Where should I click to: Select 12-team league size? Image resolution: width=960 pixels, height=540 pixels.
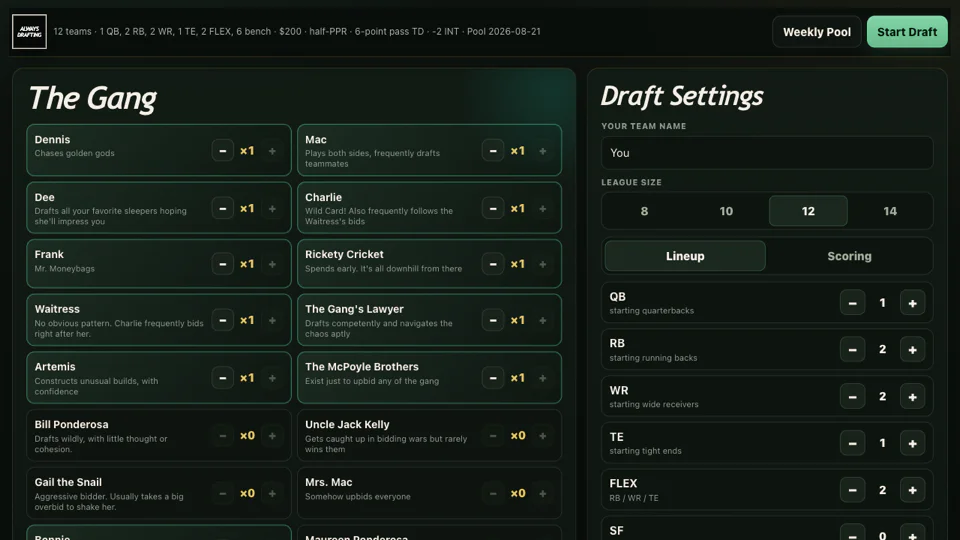(x=808, y=211)
